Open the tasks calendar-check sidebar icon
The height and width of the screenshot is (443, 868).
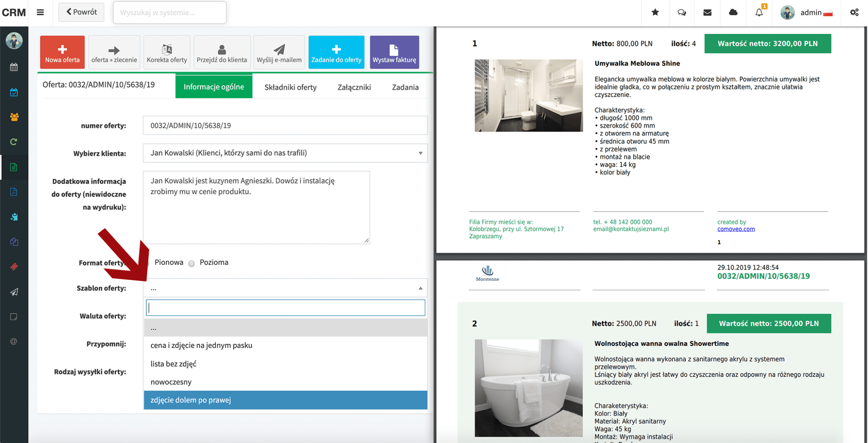tap(14, 92)
